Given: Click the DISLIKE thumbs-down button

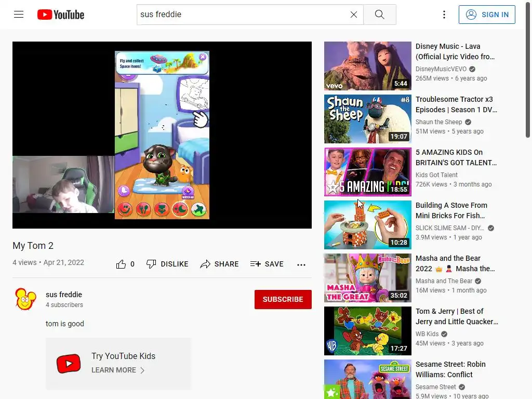Looking at the screenshot, I should tap(167, 264).
